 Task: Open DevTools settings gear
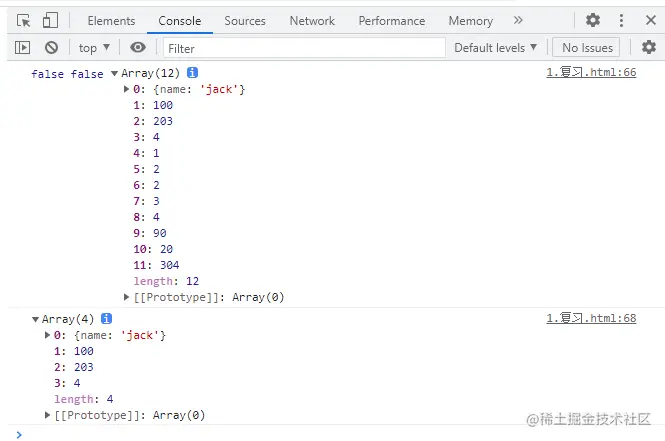(592, 20)
